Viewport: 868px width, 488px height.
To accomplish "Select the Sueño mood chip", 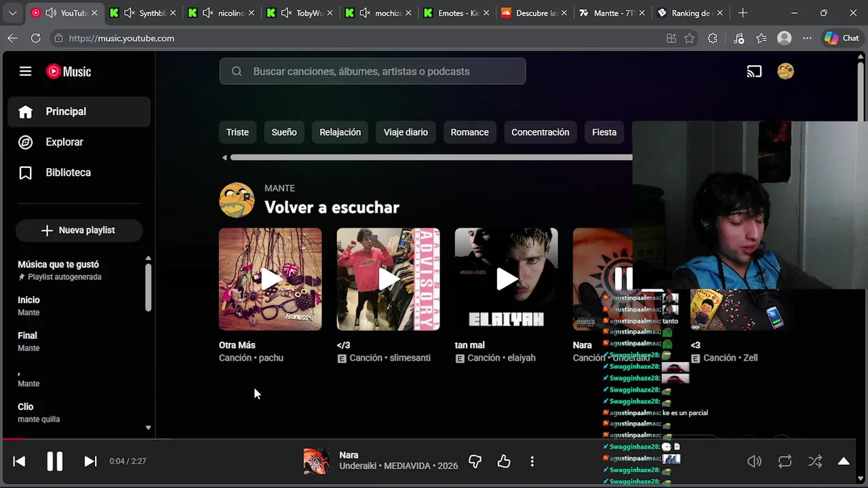I will (284, 132).
